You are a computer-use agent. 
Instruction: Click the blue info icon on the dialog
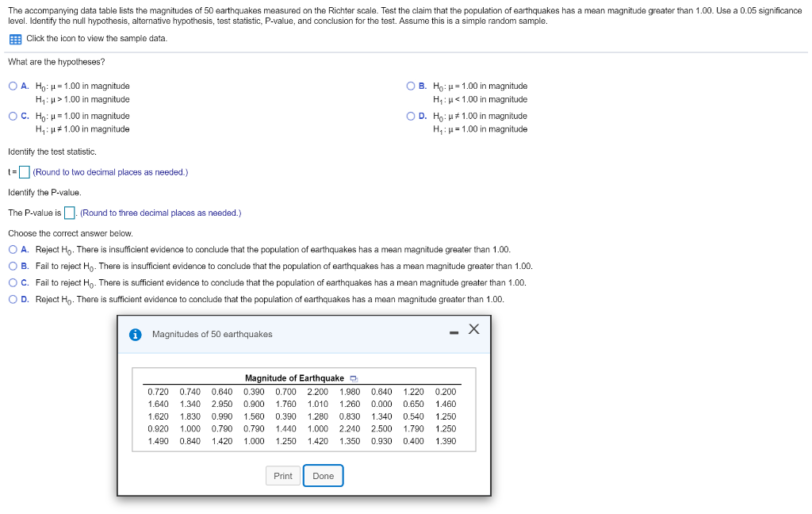tap(133, 334)
